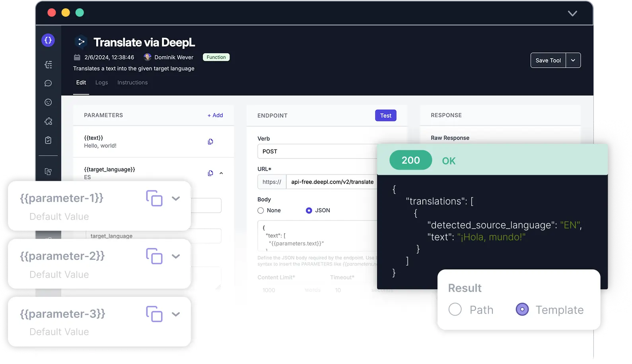This screenshot has width=632, height=364.
Task: Click Default Value under {{parameter-1}}
Action: [x=59, y=217]
